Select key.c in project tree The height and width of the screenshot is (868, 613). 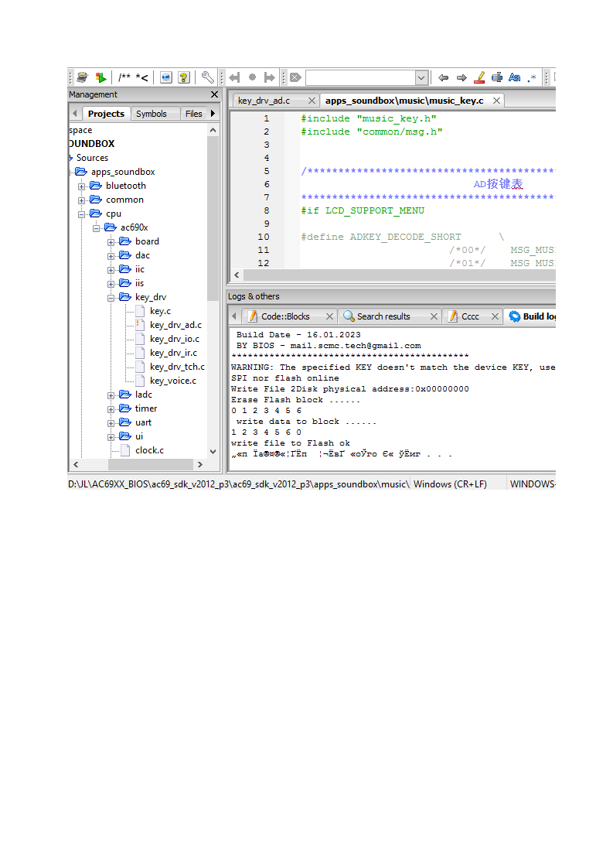tap(161, 311)
